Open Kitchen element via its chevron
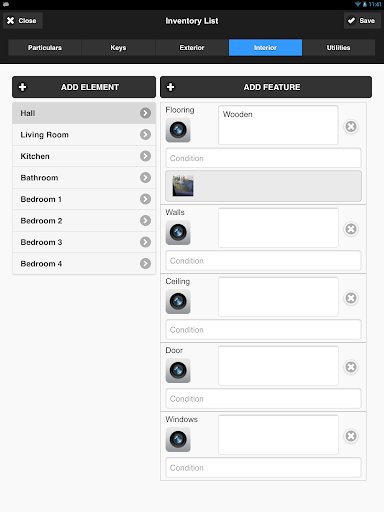 (145, 156)
